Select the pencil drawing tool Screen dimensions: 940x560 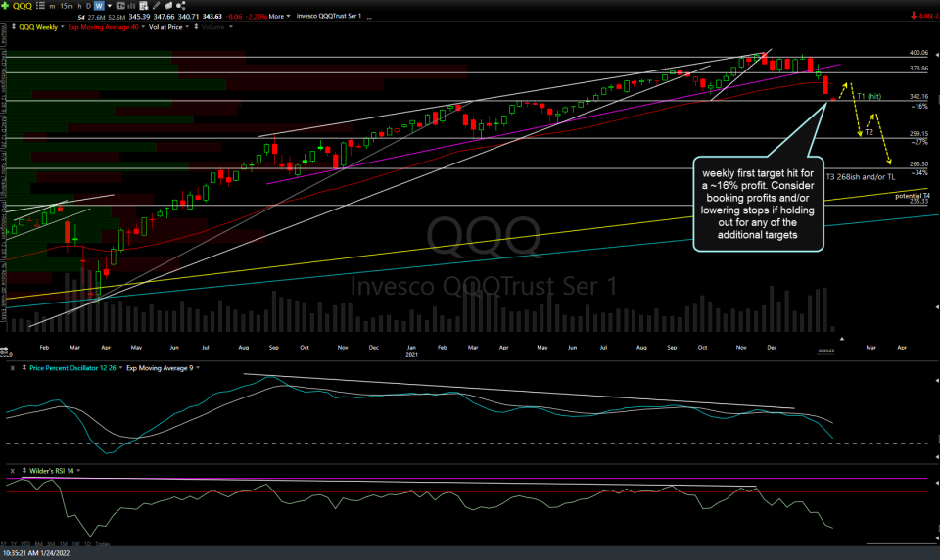pos(156,6)
